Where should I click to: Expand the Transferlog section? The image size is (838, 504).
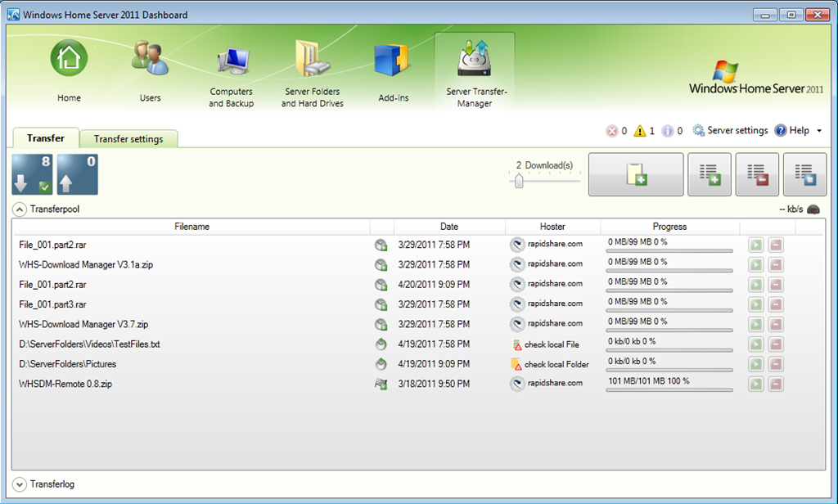(20, 484)
